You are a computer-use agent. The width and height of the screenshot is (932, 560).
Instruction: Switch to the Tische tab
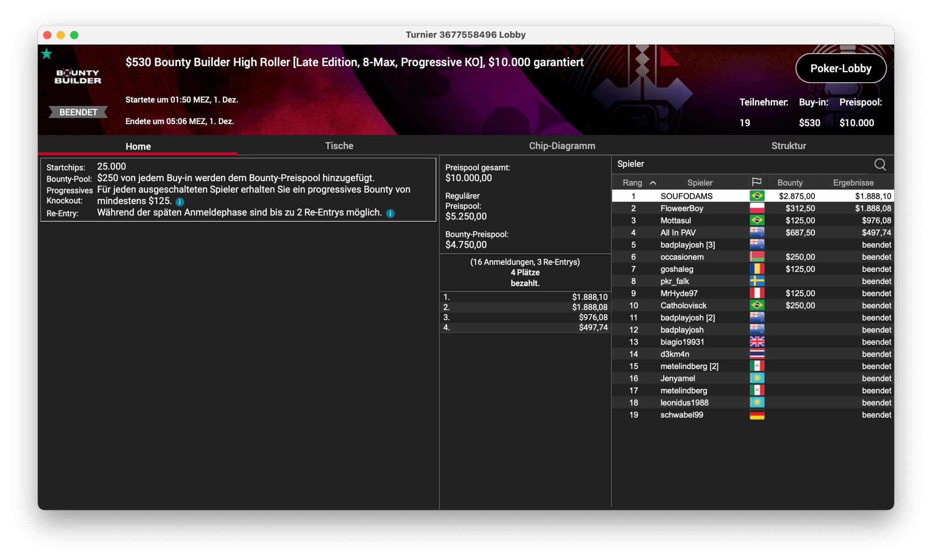[x=339, y=146]
